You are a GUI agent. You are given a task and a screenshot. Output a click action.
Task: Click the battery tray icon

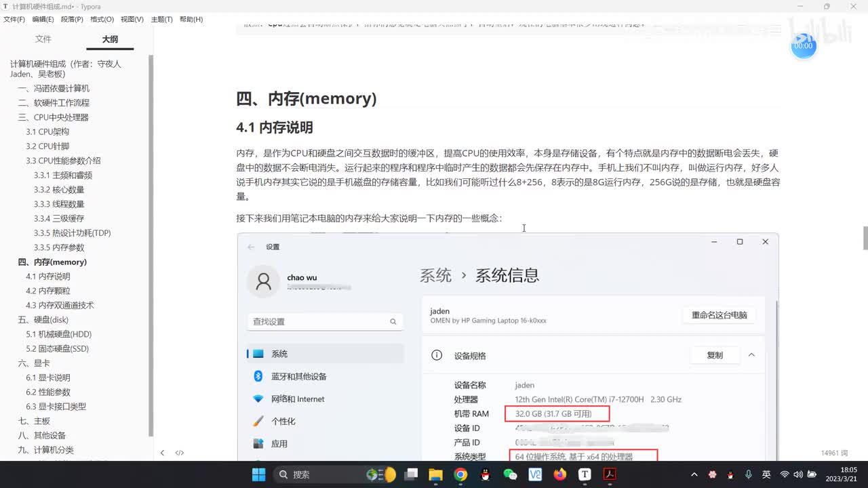(x=810, y=474)
